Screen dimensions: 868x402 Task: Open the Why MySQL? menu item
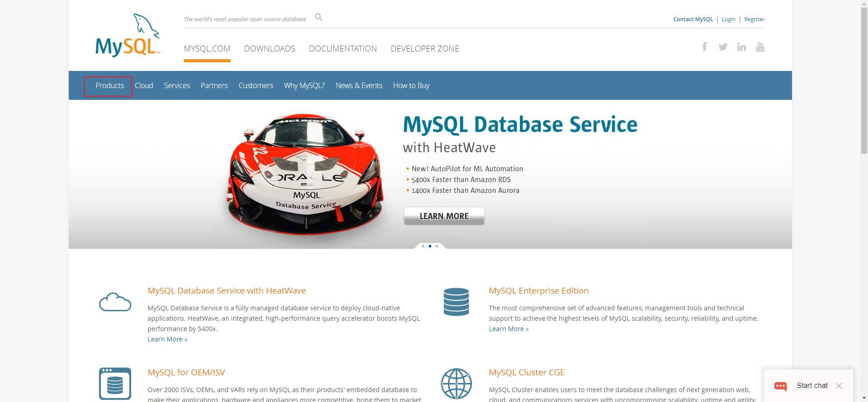click(304, 86)
